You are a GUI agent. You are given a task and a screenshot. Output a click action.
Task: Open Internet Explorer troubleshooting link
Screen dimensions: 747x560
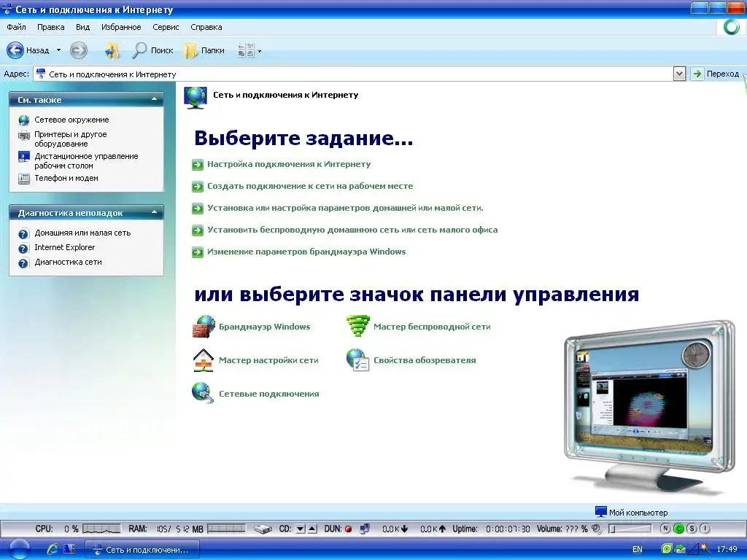point(65,247)
